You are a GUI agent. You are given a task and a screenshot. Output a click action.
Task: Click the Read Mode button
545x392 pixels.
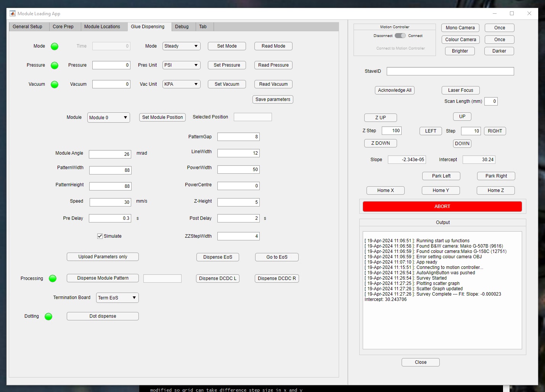(273, 46)
